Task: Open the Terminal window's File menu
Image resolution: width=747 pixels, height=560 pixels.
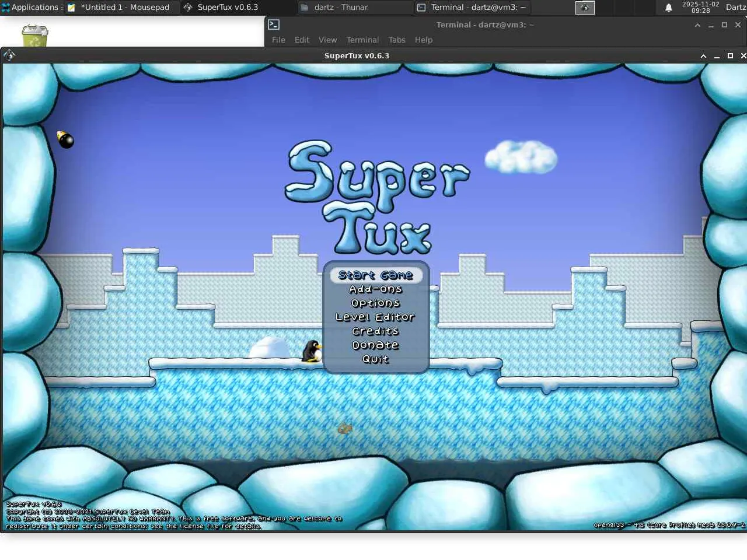Action: pos(278,40)
